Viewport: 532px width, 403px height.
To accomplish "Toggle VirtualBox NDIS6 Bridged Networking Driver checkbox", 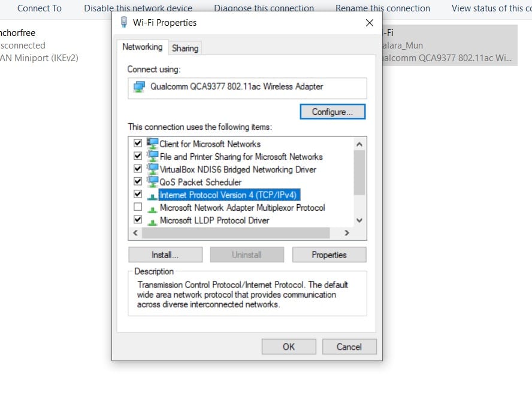I will coord(138,168).
